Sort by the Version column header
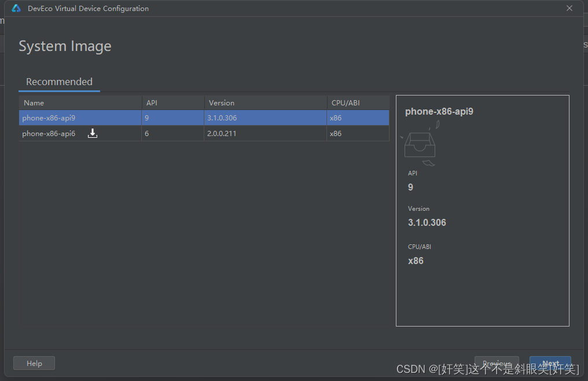This screenshot has width=588, height=381. 266,103
